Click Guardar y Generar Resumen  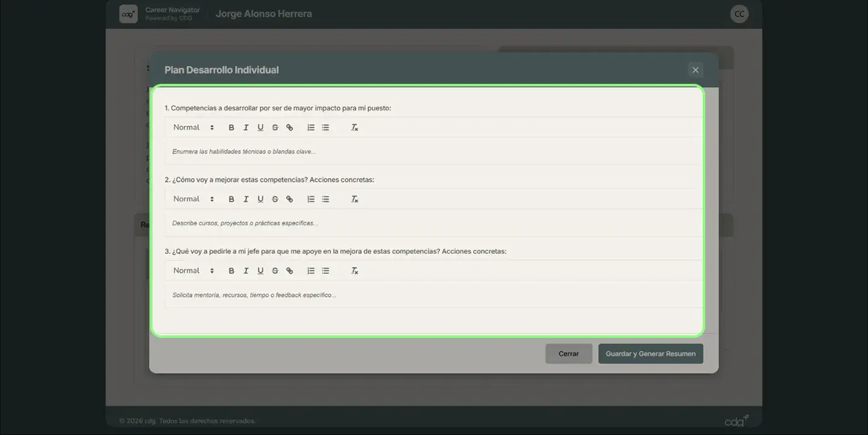point(650,354)
